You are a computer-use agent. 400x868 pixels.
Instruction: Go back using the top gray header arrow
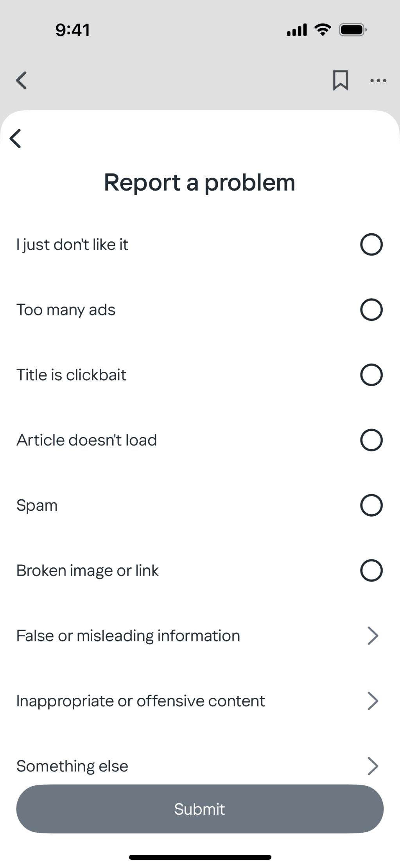[21, 80]
